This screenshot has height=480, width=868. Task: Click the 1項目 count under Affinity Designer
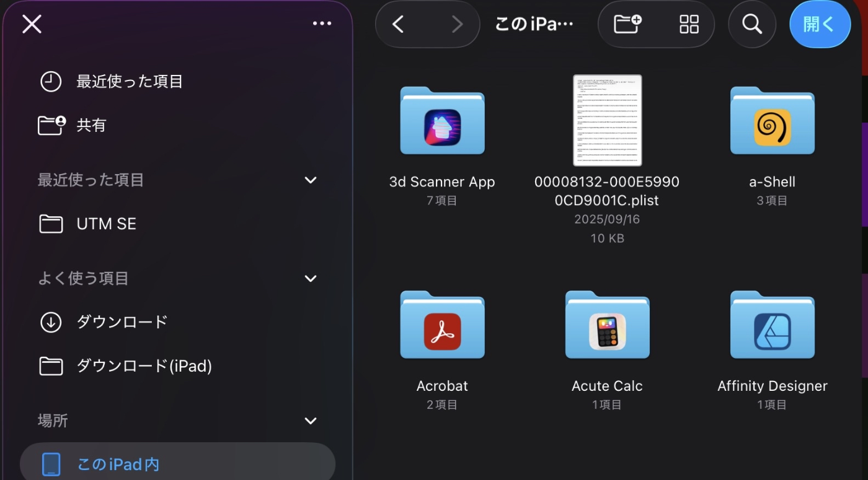coord(773,404)
